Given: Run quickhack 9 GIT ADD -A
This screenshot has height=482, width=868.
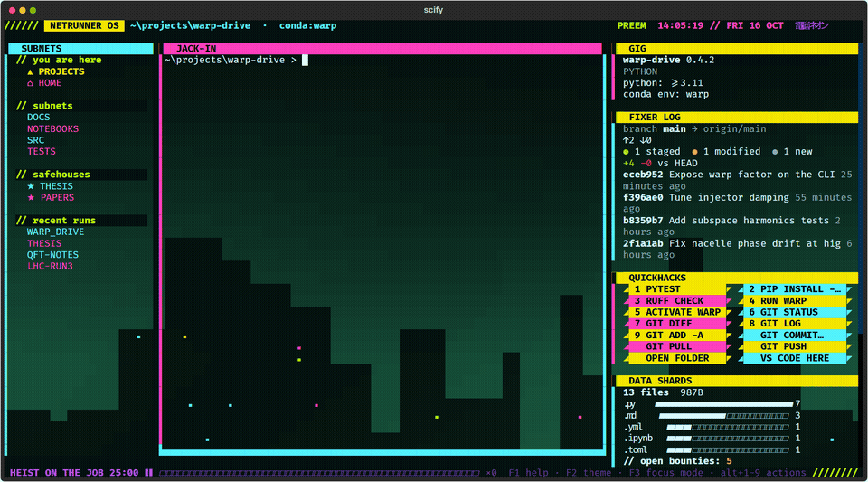Looking at the screenshot, I should tap(677, 336).
